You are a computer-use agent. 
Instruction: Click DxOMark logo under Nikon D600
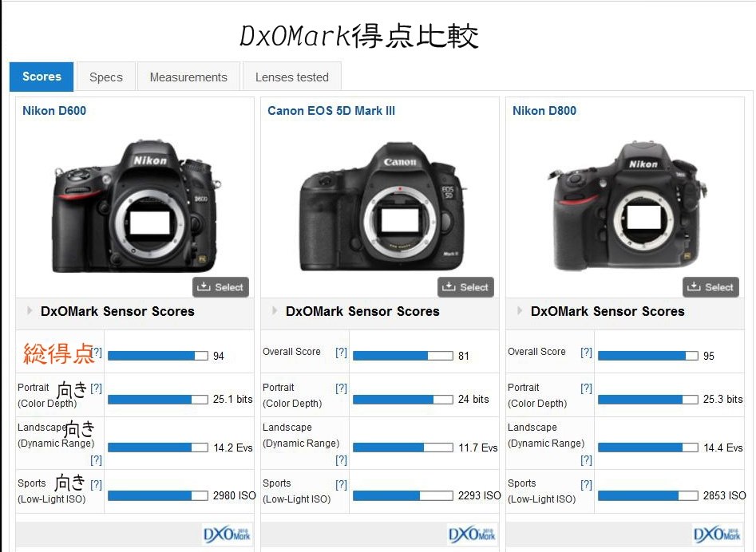pyautogui.click(x=227, y=534)
